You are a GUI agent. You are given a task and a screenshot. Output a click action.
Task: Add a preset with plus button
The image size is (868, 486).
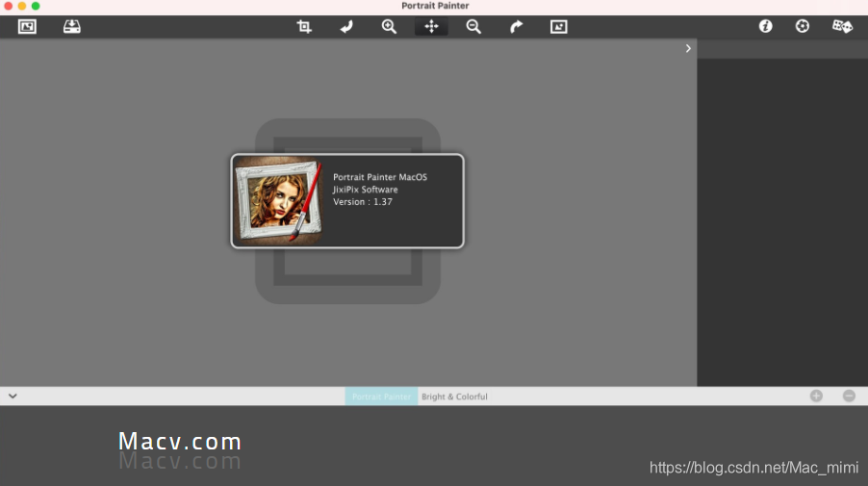(x=817, y=396)
